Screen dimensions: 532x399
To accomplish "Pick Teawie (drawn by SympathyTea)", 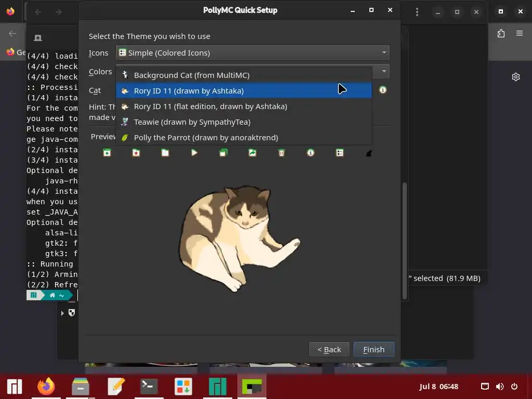I will (244, 122).
